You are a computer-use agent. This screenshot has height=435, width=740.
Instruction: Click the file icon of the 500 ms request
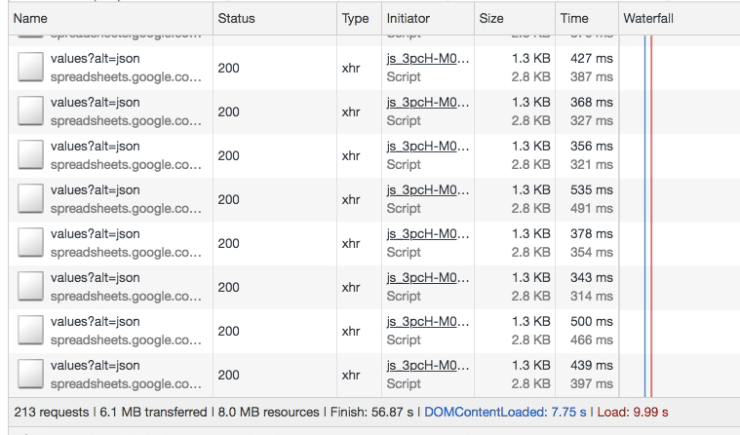(29, 328)
